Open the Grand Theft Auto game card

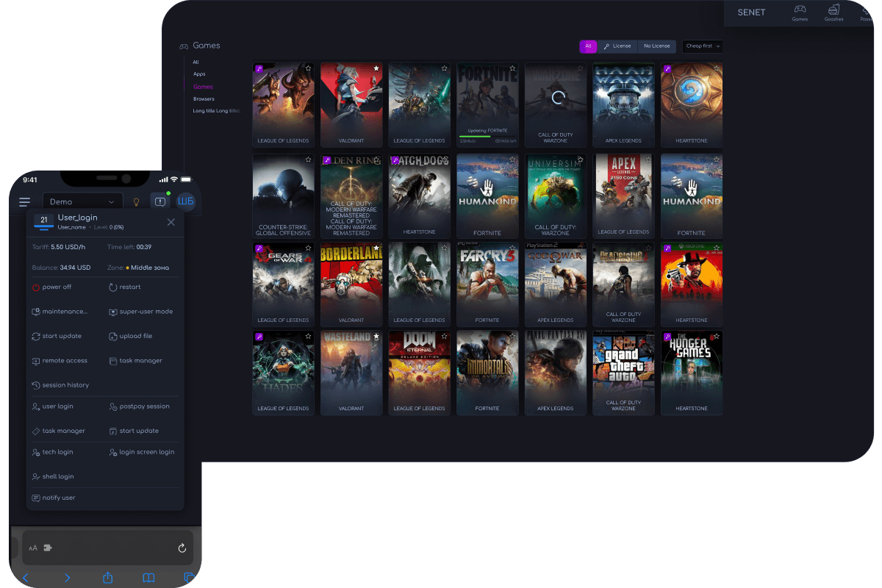coord(623,373)
